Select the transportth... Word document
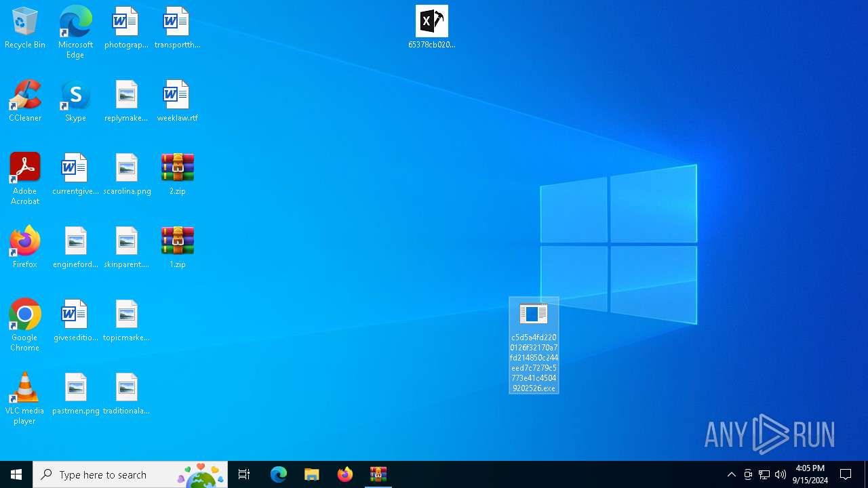This screenshot has width=868, height=488. click(177, 28)
